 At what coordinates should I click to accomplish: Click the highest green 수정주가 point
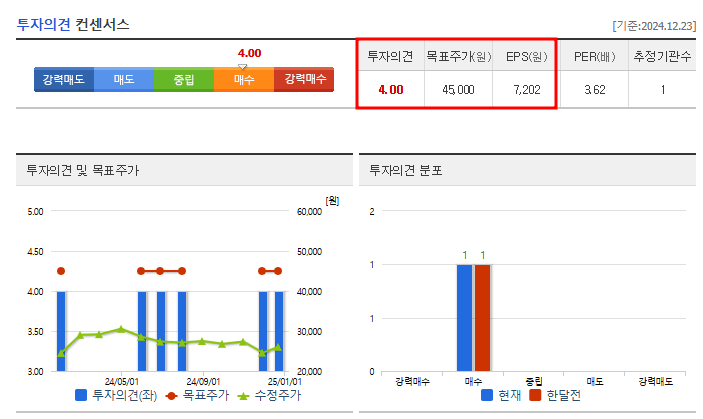click(x=121, y=329)
